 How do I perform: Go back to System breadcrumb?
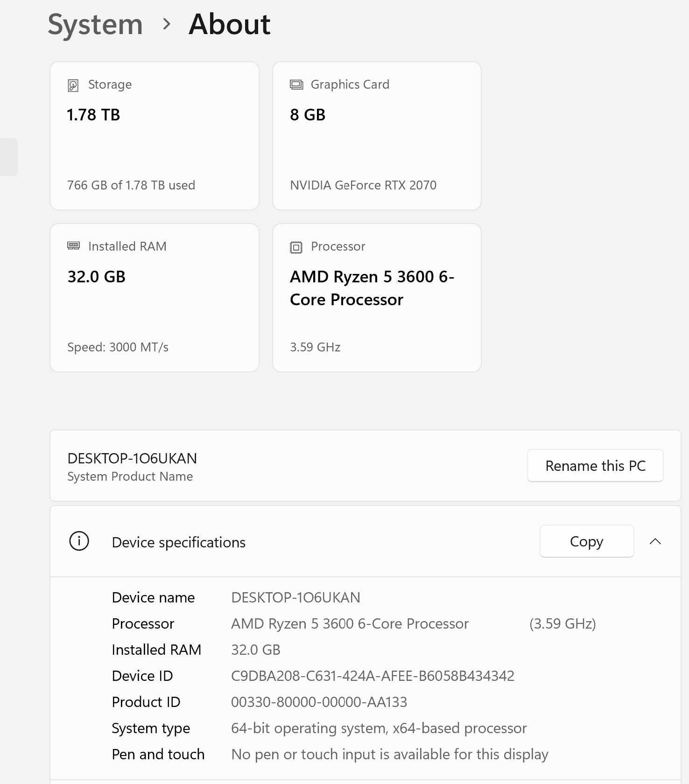click(x=95, y=24)
